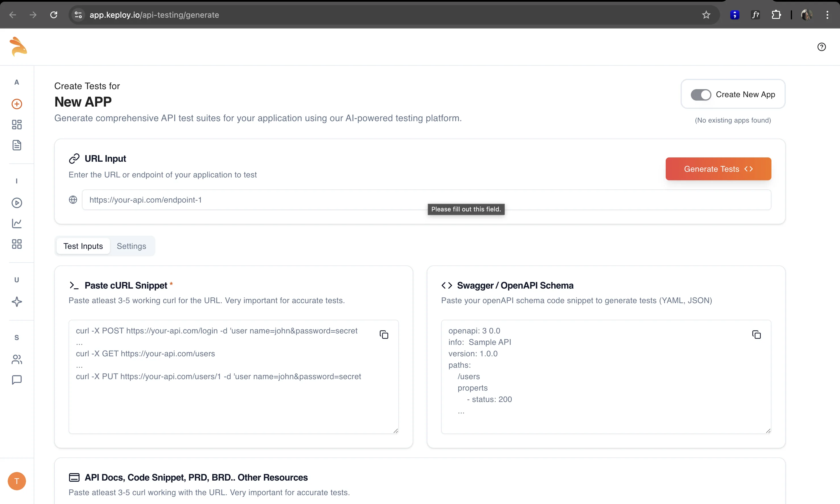Click the link chain icon beside URL Input
Screen dimensions: 840x504
point(74,159)
